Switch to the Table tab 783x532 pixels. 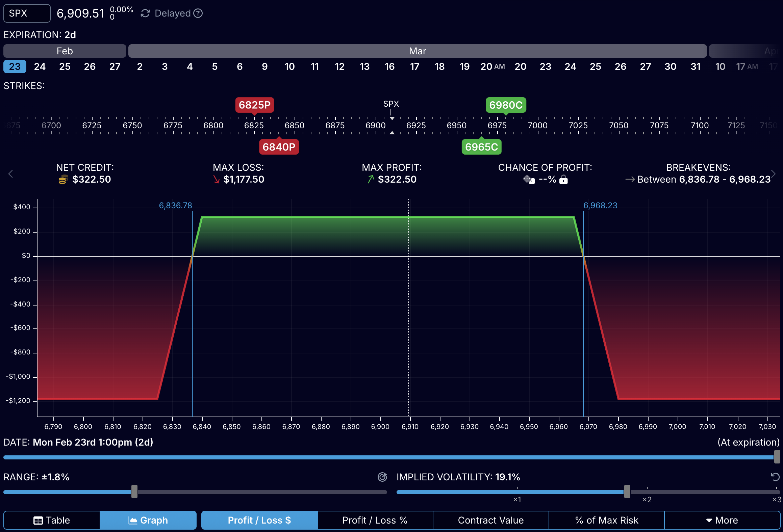pyautogui.click(x=52, y=520)
